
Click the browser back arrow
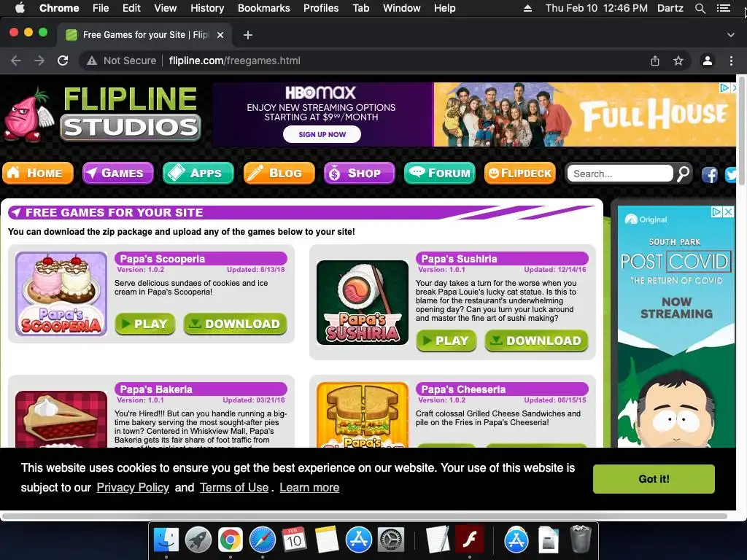point(16,61)
